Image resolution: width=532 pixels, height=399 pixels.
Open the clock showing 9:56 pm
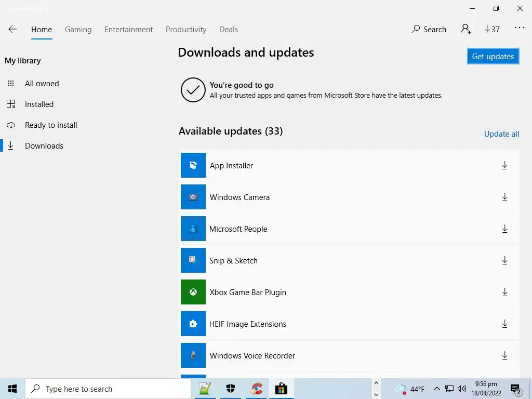pyautogui.click(x=486, y=389)
